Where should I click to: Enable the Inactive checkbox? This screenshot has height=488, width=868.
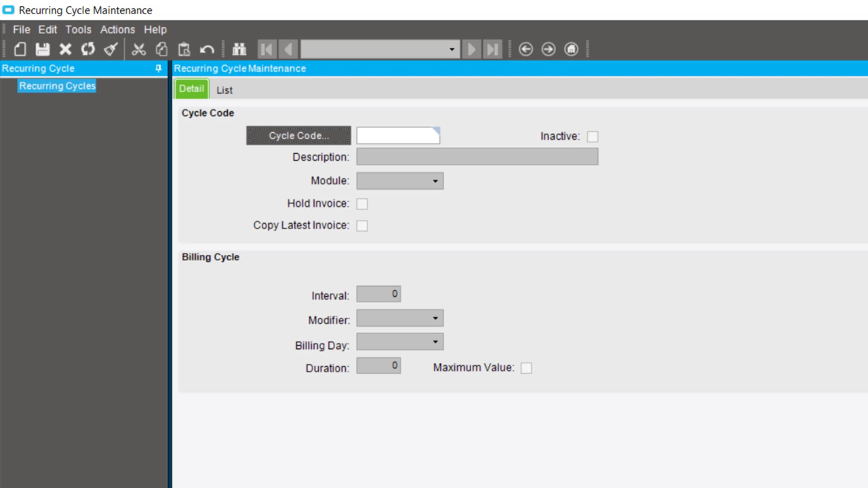[593, 136]
